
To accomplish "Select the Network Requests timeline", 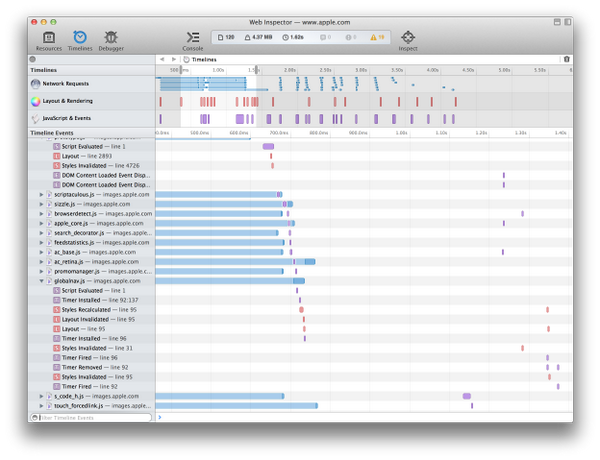I will [x=92, y=83].
